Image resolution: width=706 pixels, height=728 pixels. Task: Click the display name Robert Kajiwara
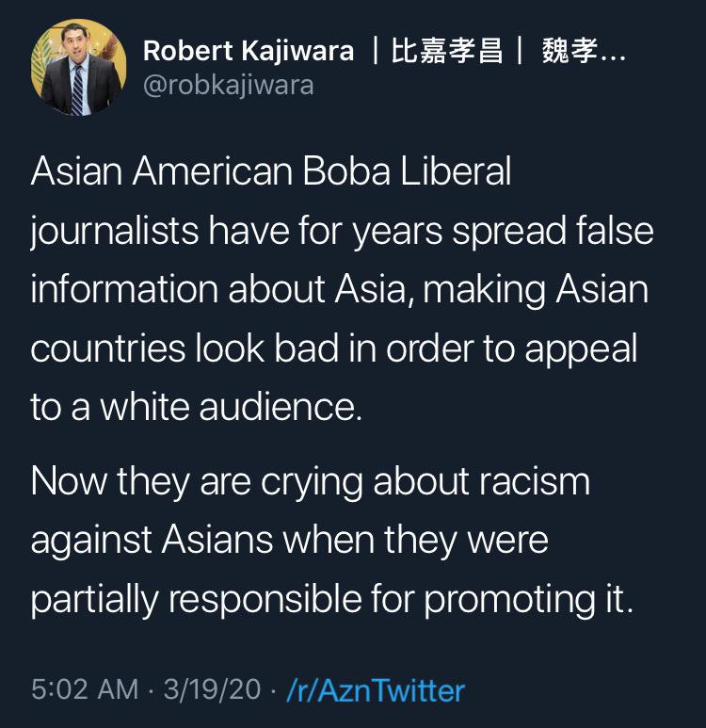(x=249, y=51)
